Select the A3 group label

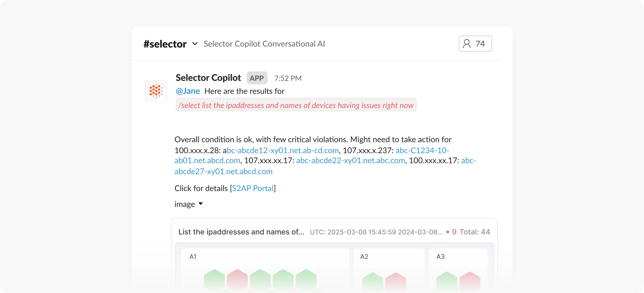441,257
